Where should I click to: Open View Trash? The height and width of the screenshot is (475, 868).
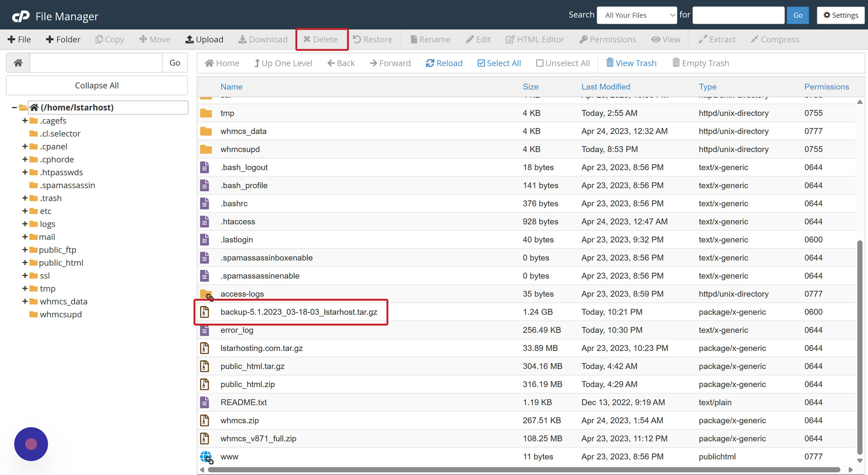click(631, 63)
